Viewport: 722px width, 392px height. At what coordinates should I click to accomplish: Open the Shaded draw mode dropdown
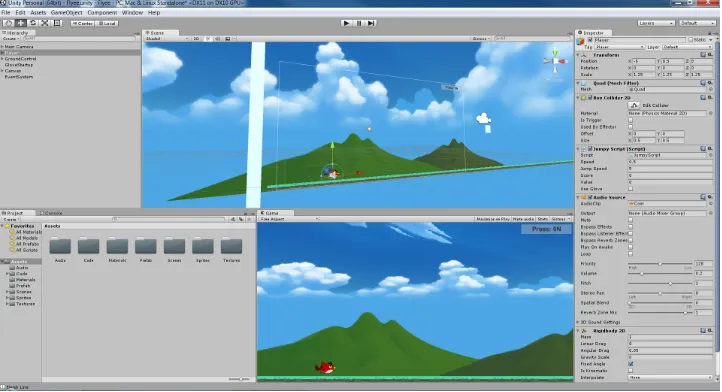pyautogui.click(x=167, y=39)
